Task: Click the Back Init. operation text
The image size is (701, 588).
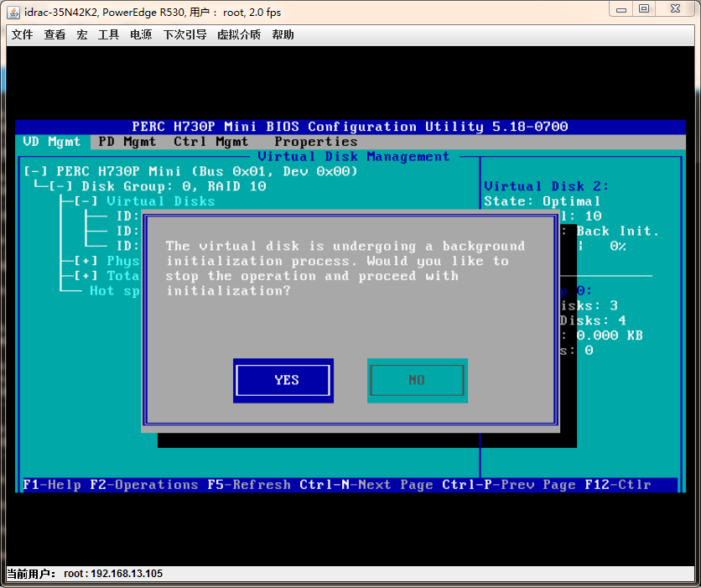Action: click(617, 232)
